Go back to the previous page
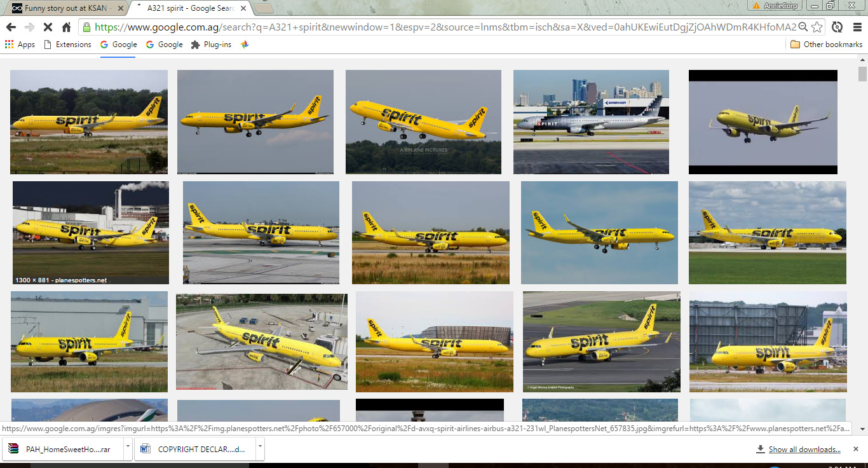The width and height of the screenshot is (868, 468). pos(11,27)
